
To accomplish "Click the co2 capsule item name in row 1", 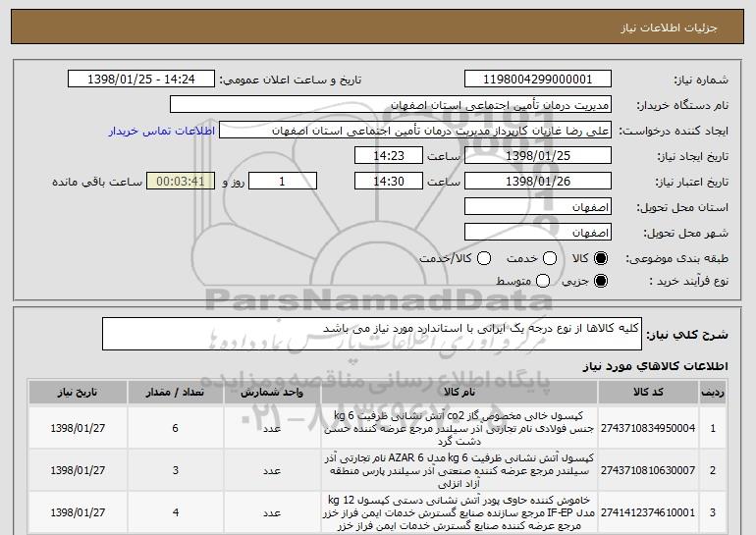I will pos(459,428).
